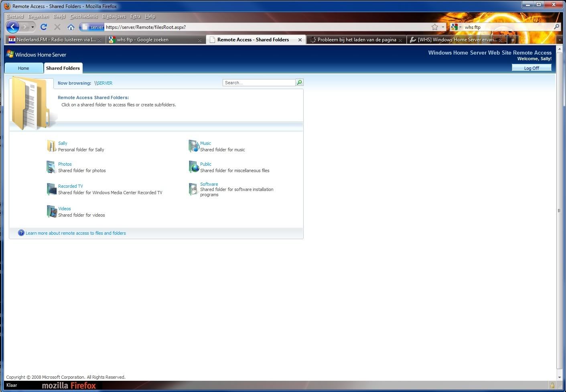Click the blue help question mark icon
This screenshot has height=392, width=566.
tap(21, 233)
